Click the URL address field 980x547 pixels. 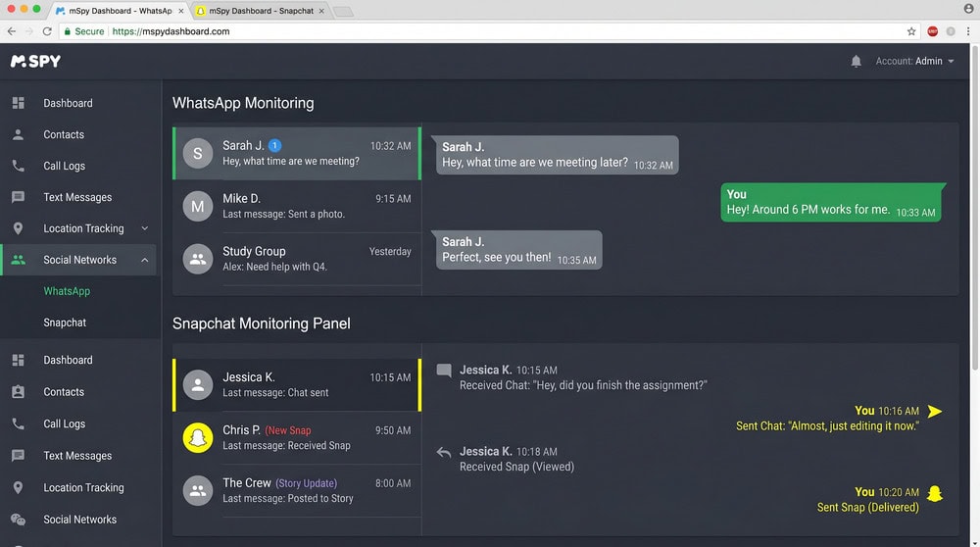[x=489, y=31]
